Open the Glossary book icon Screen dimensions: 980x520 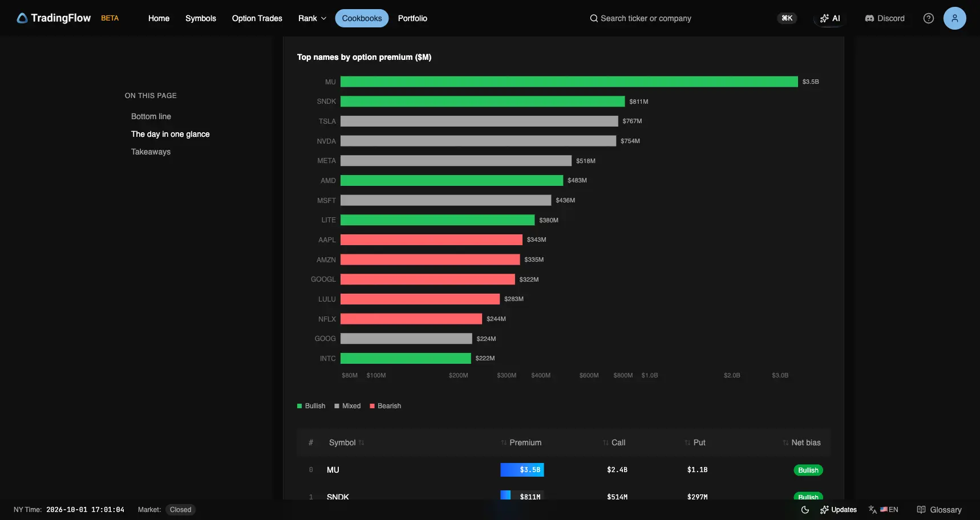(921, 510)
